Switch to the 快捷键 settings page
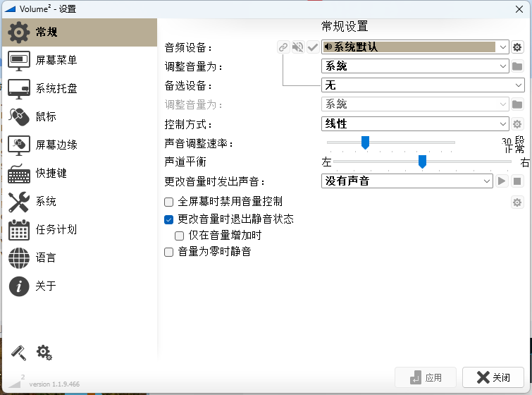The height and width of the screenshot is (395, 532). [x=51, y=173]
